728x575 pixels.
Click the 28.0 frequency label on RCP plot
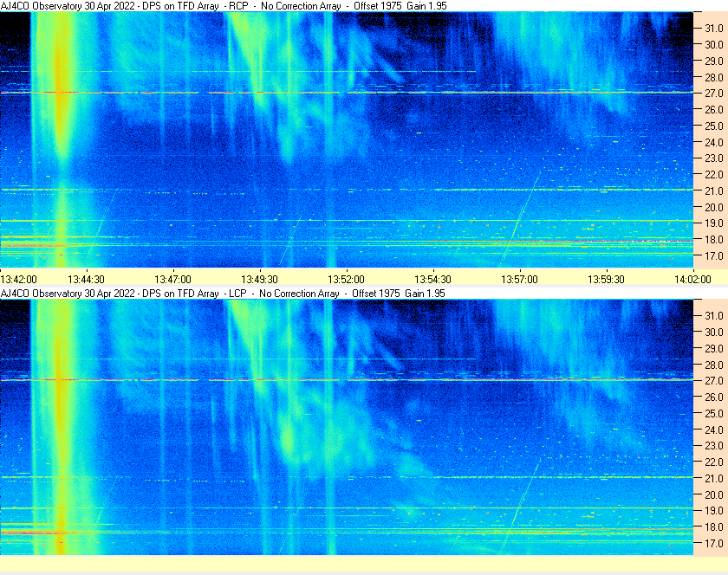714,77
